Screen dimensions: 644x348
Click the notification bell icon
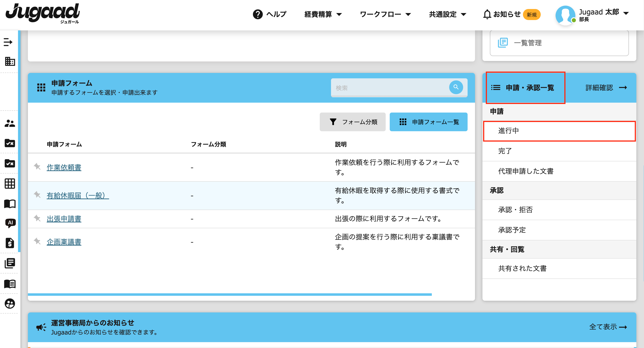click(487, 14)
